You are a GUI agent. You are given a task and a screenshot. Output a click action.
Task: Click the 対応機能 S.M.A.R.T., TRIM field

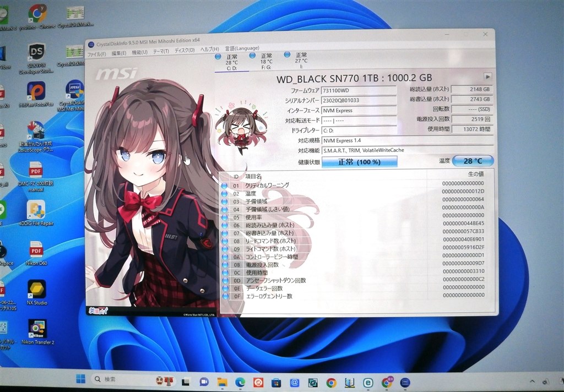[407, 150]
